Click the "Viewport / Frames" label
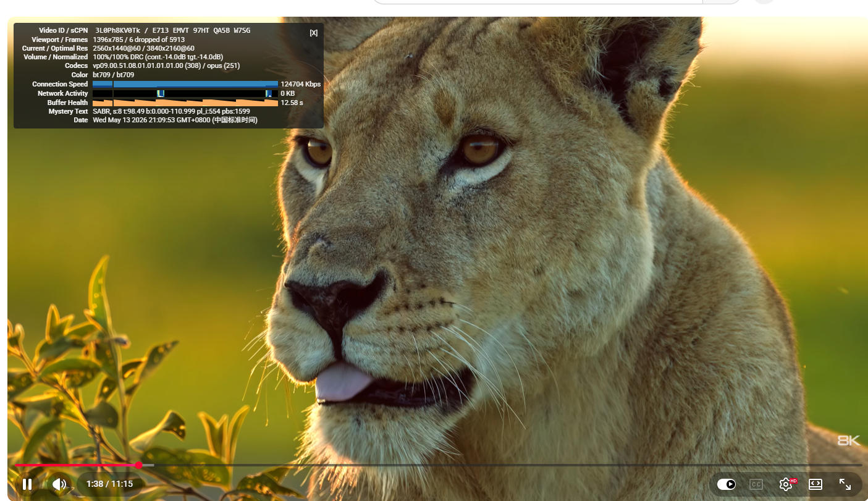868x501 pixels. point(60,40)
